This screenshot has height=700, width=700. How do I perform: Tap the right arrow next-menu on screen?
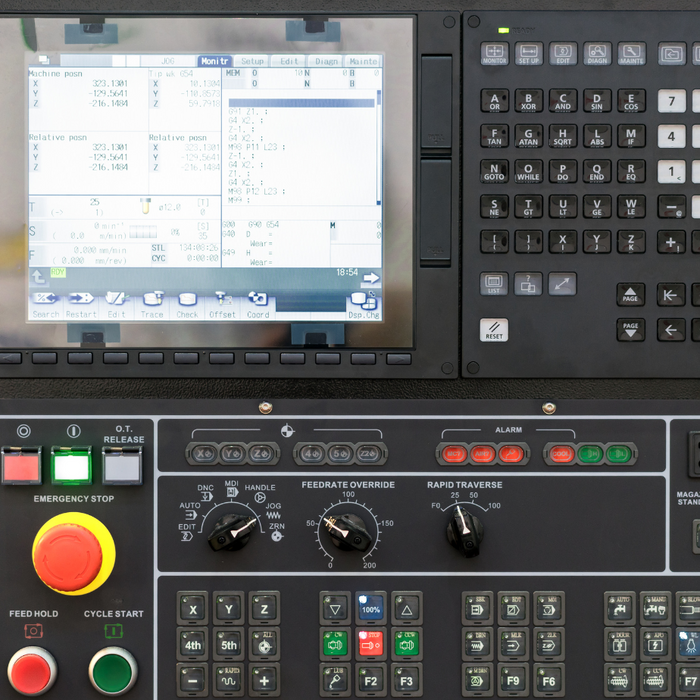click(371, 278)
